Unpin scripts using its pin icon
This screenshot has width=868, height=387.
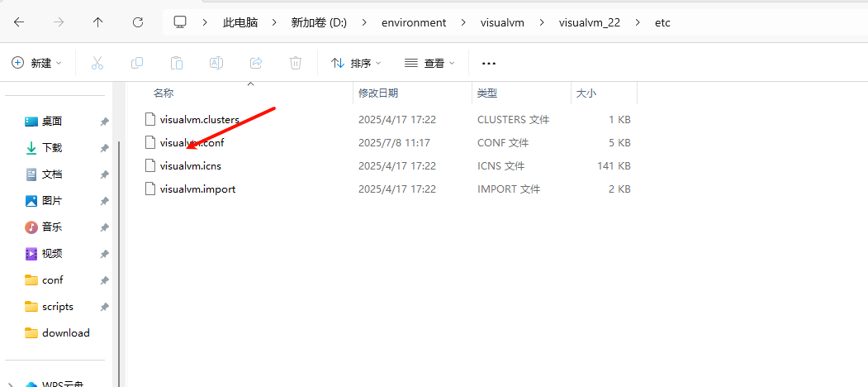click(x=104, y=307)
